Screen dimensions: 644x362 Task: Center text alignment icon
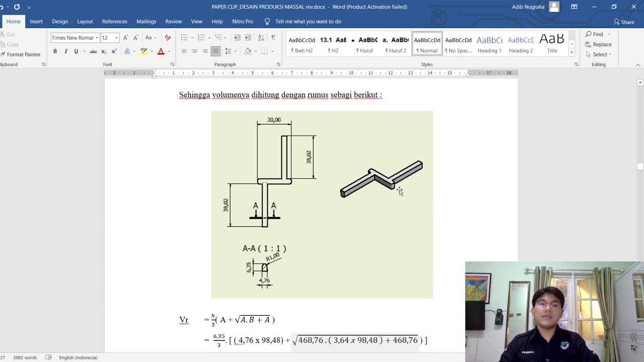point(195,51)
